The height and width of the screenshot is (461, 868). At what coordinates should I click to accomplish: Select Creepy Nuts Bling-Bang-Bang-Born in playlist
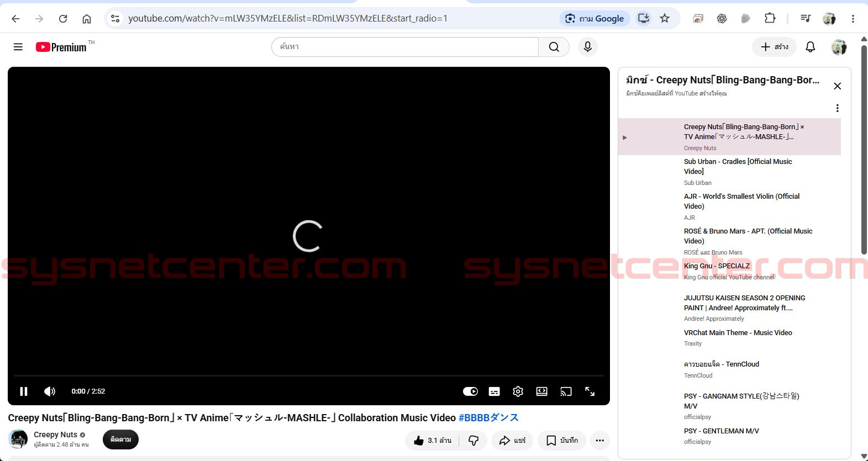point(729,137)
